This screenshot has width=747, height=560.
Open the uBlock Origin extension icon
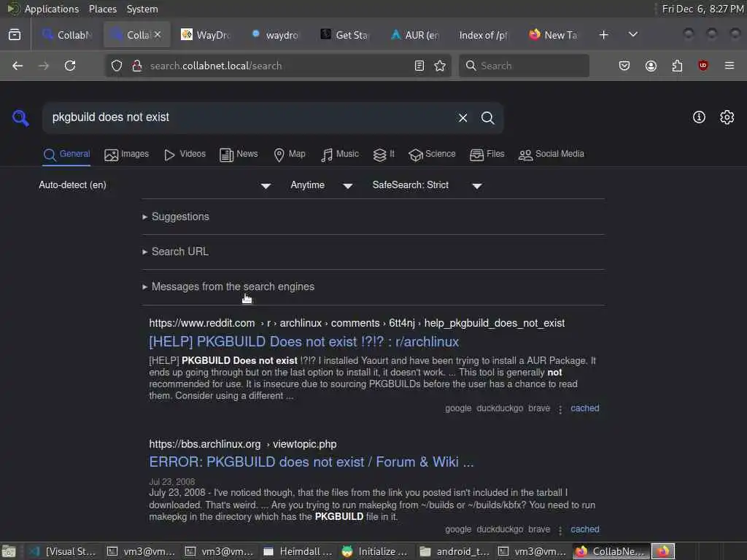pyautogui.click(x=703, y=66)
